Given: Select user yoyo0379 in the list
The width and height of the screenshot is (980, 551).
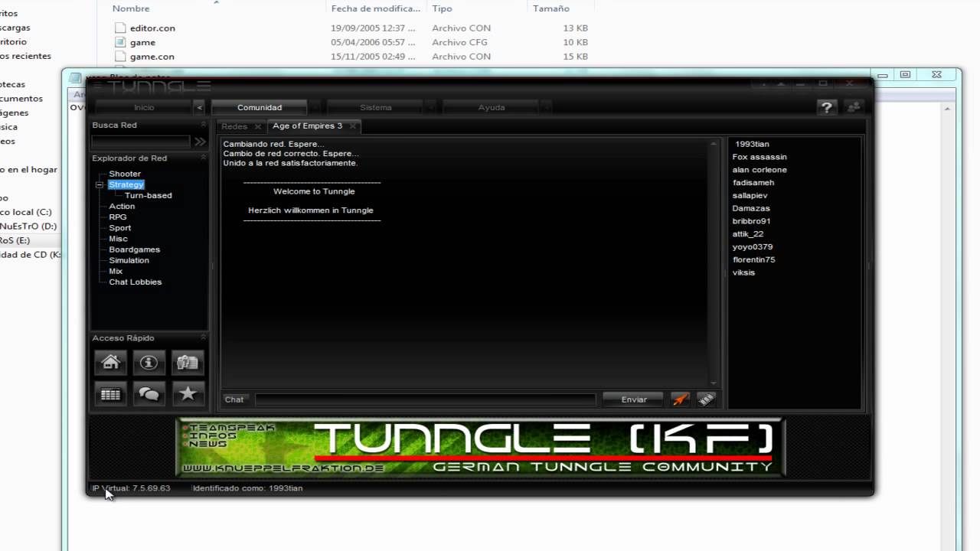Looking at the screenshot, I should click(x=753, y=246).
